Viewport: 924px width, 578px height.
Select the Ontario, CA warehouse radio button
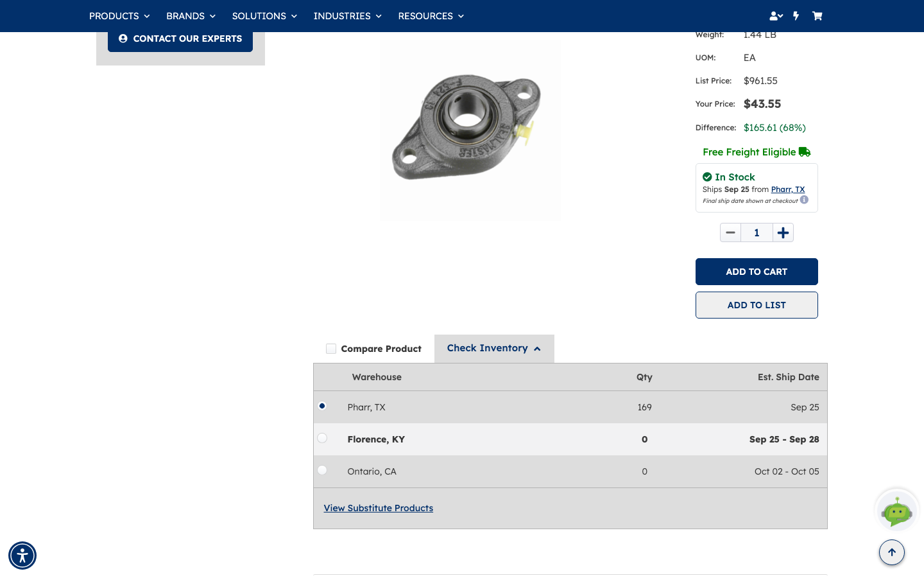pos(322,470)
